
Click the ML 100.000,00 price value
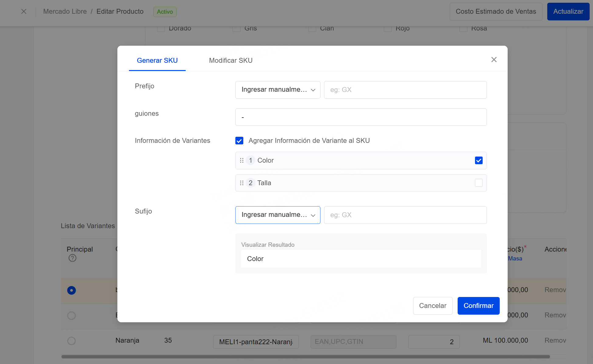pos(505,341)
